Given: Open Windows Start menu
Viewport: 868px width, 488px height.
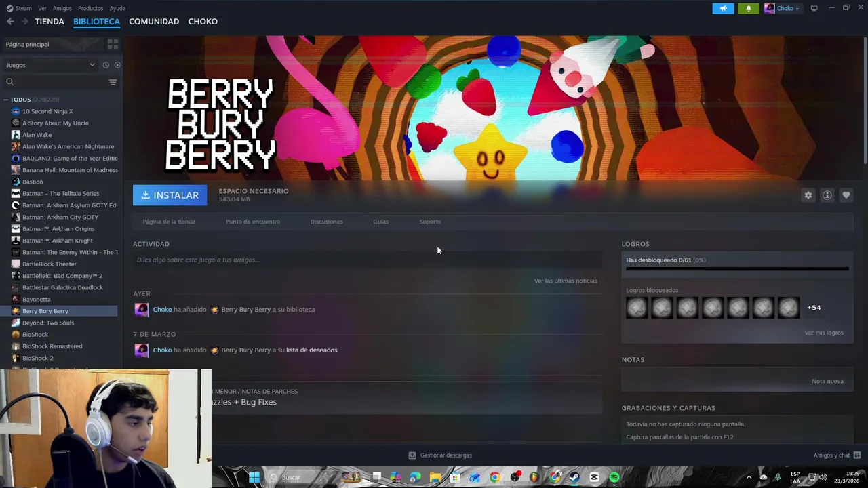Looking at the screenshot, I should click(x=254, y=477).
